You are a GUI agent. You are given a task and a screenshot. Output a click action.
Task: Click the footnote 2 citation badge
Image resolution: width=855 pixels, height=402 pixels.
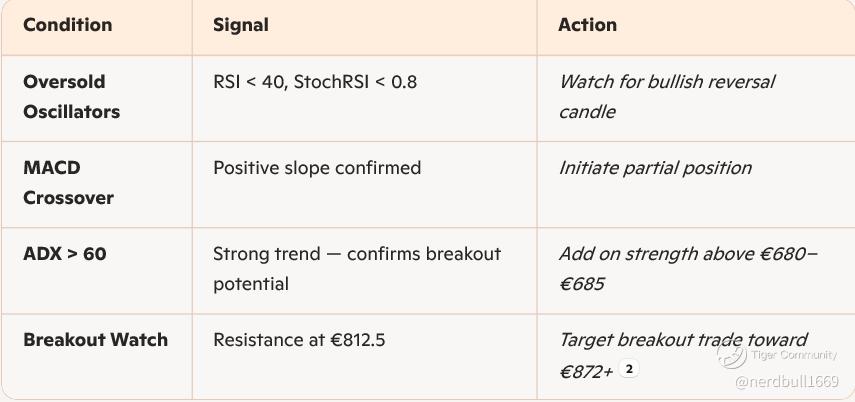pyautogui.click(x=629, y=369)
